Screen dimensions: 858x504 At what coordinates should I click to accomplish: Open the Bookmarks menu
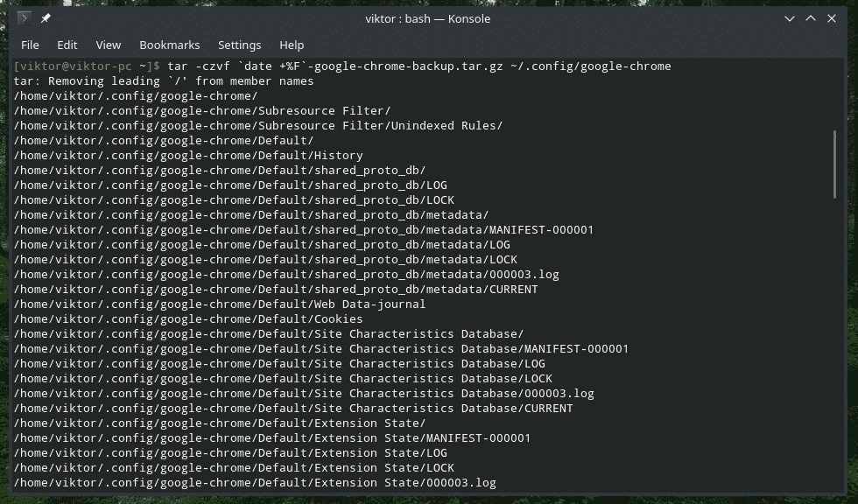click(170, 45)
